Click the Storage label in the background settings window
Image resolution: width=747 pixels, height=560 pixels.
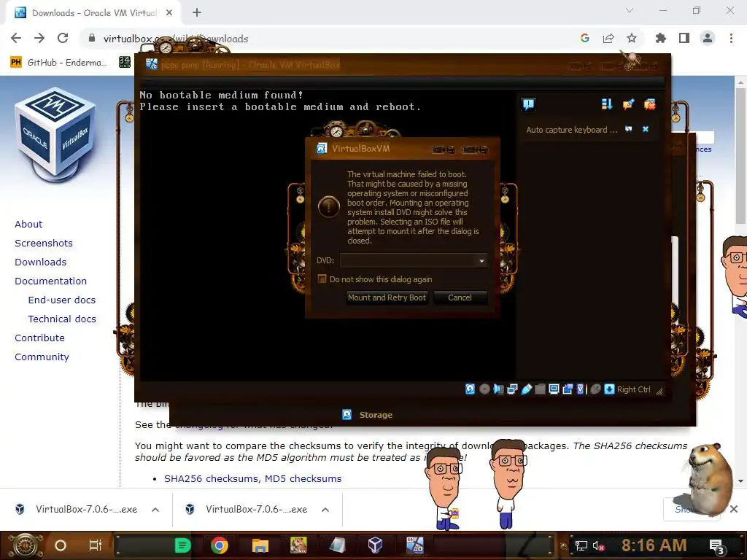click(376, 415)
